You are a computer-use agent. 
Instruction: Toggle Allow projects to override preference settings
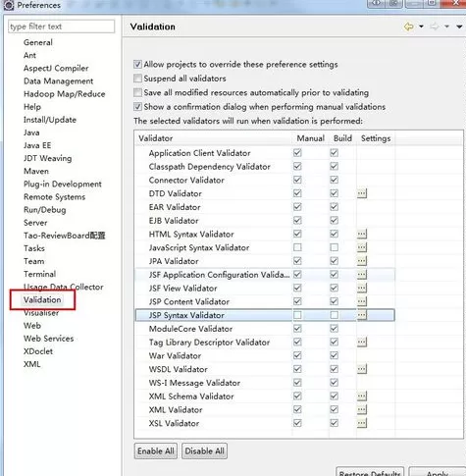(x=137, y=64)
